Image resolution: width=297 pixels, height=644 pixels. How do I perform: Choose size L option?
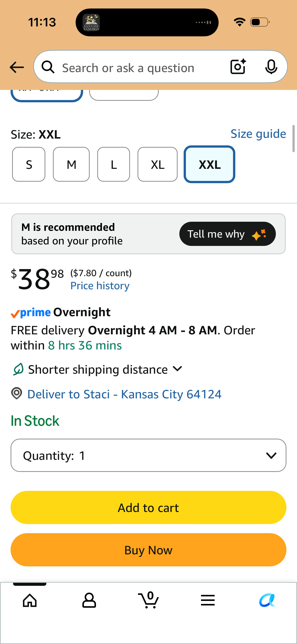click(114, 164)
